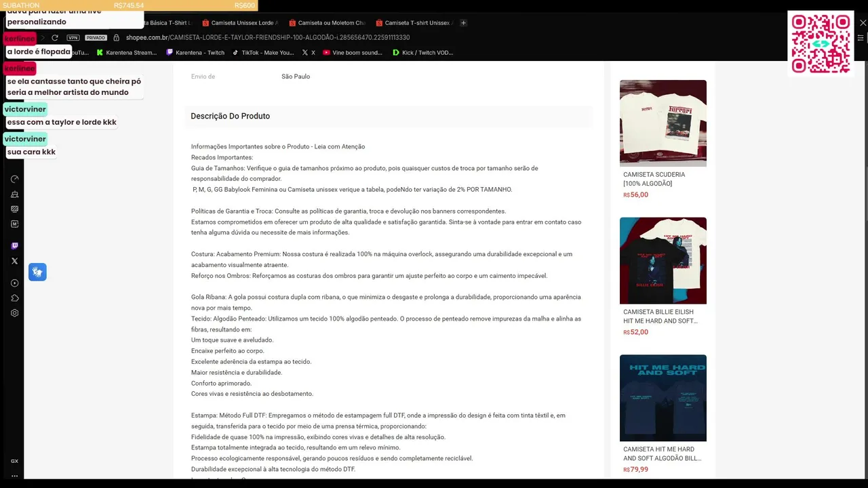The height and width of the screenshot is (488, 868).
Task: Open Karentena Stream bookmark
Action: (x=127, y=53)
